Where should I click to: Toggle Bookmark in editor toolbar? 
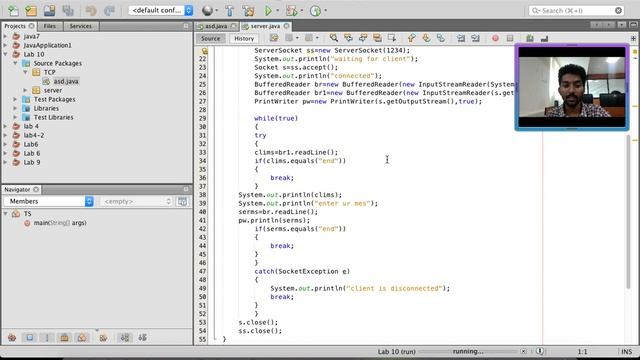[x=441, y=38]
